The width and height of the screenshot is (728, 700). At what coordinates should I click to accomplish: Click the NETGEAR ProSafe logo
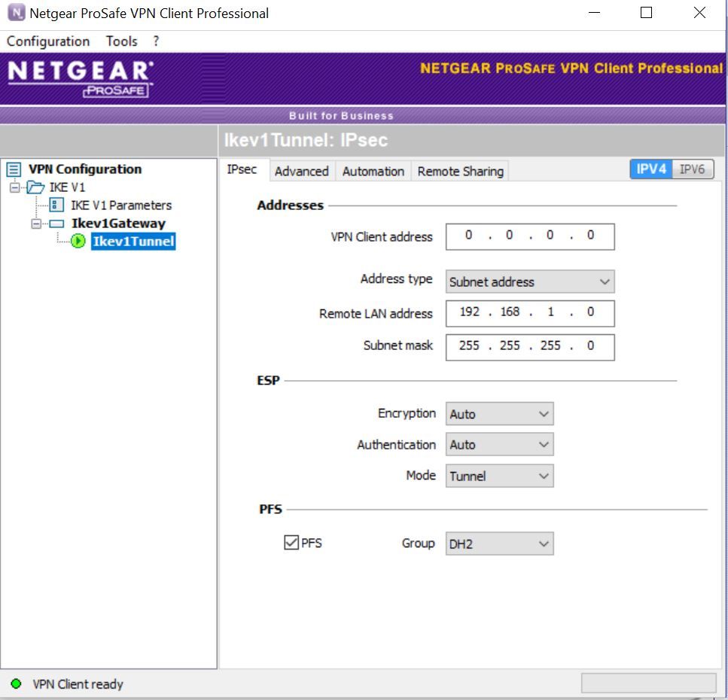pos(79,78)
